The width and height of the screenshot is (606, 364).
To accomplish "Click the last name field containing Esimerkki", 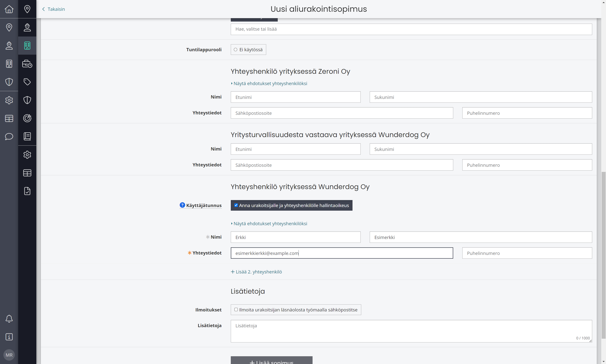I will coord(481,237).
